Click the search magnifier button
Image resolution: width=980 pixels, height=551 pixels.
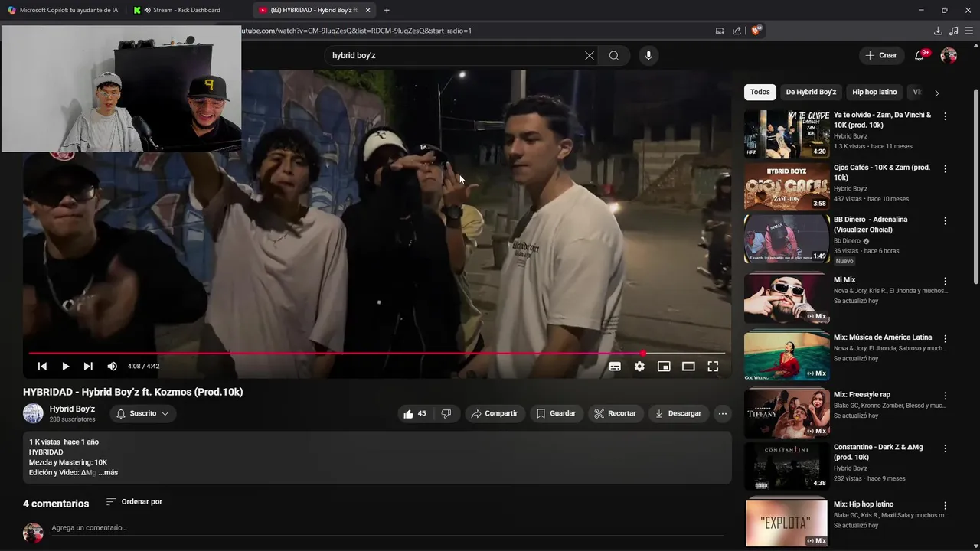point(614,55)
